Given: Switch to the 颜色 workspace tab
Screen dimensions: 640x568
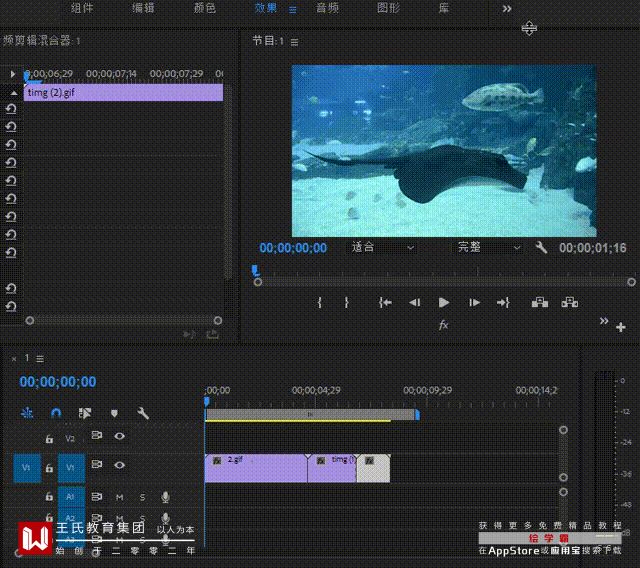Looking at the screenshot, I should [204, 8].
